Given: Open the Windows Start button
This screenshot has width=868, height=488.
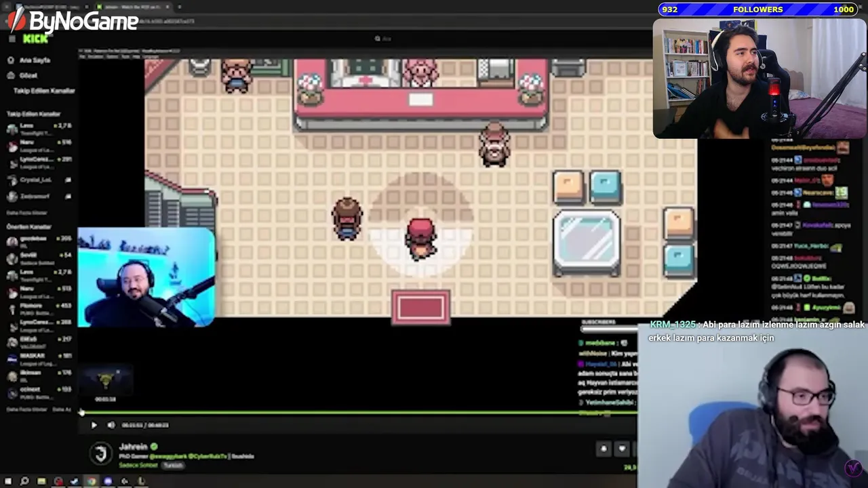Looking at the screenshot, I should (x=8, y=481).
